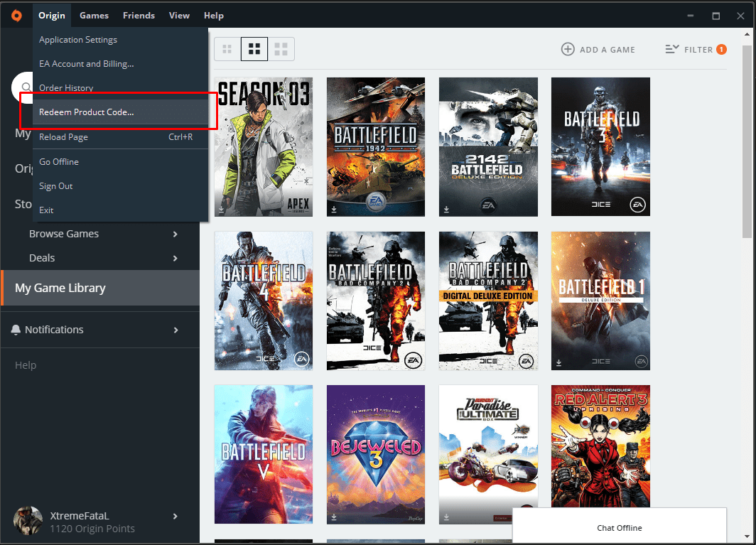756x545 pixels.
Task: Click download icon on Battlefield 1942 tile
Action: pos(334,210)
